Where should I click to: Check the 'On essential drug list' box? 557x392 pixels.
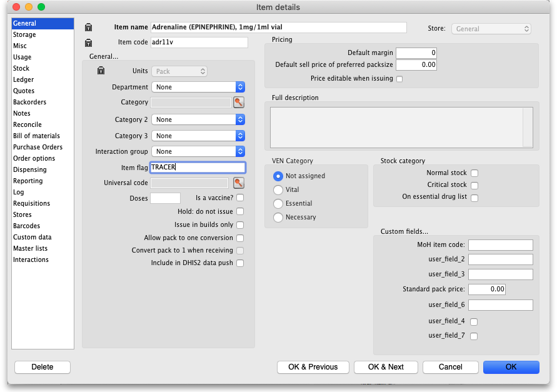[x=474, y=198]
